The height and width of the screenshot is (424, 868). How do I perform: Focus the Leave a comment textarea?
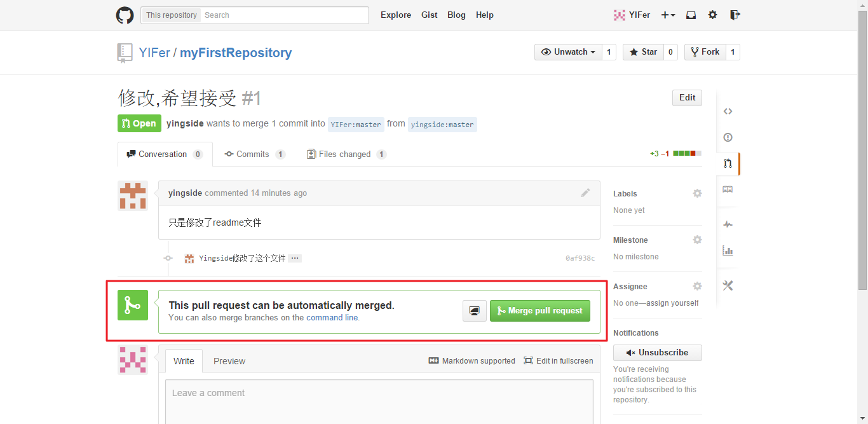[379, 402]
